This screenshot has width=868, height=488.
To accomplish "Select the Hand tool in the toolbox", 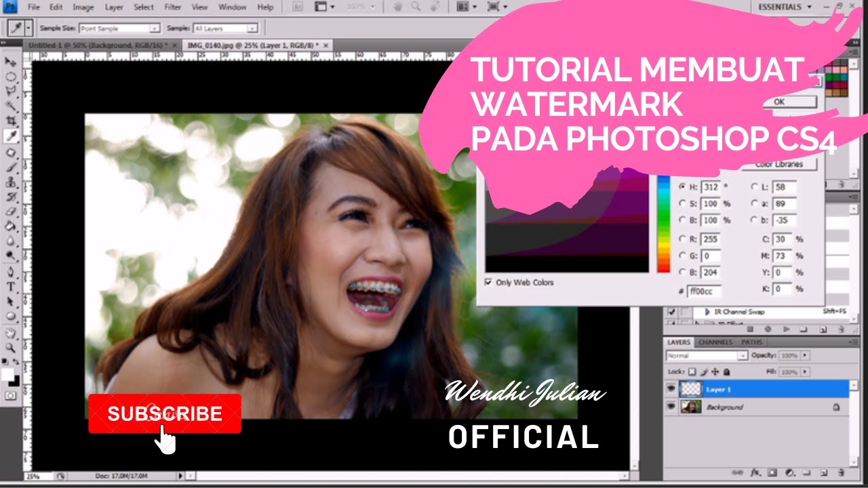I will [11, 333].
